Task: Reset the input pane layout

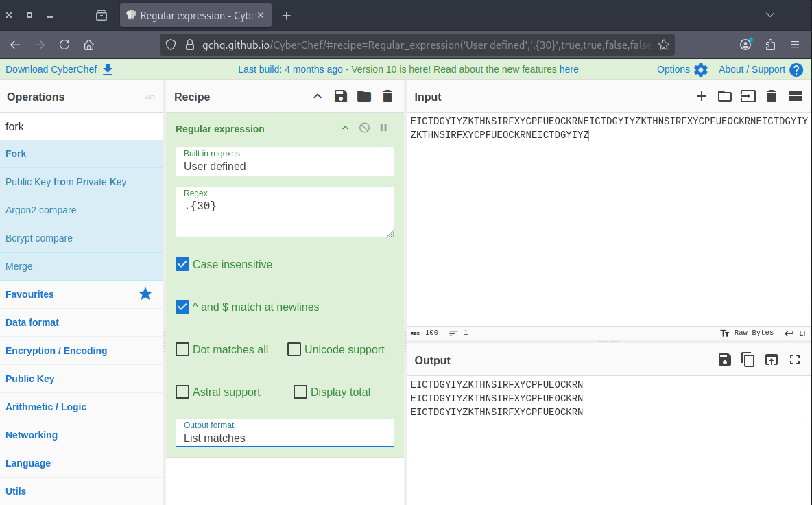Action: (x=795, y=97)
